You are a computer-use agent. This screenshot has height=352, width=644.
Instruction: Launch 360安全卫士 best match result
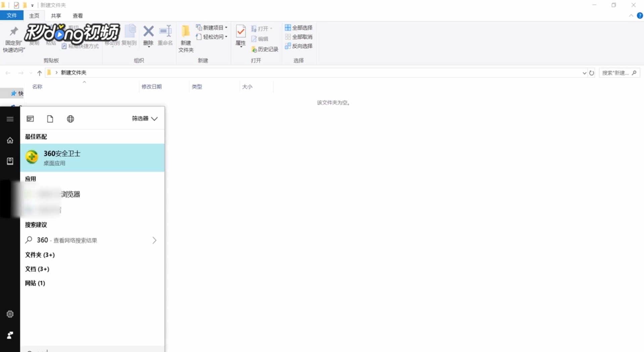[x=92, y=158]
